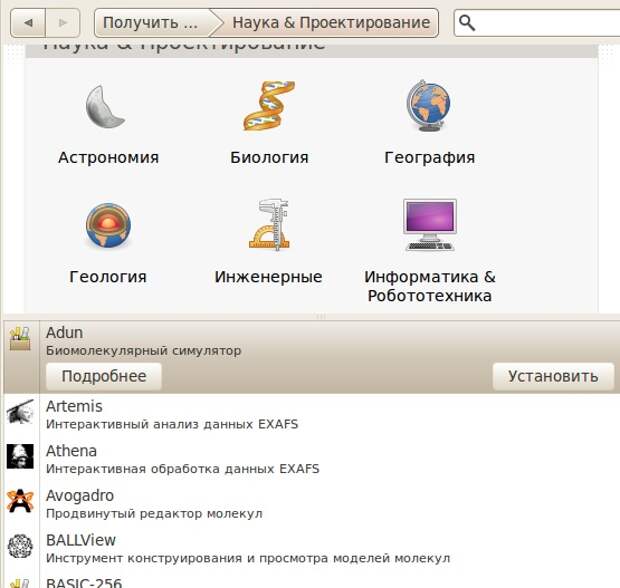Select the Athena list row title
Viewport: 620px width, 588px height.
pyautogui.click(x=72, y=451)
